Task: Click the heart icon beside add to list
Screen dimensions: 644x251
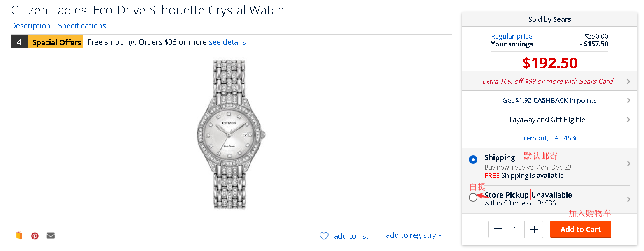Action: coord(324,236)
